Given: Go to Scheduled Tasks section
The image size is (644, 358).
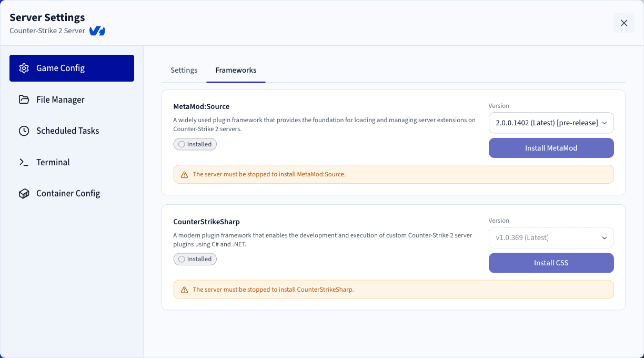Looking at the screenshot, I should 72,131.
